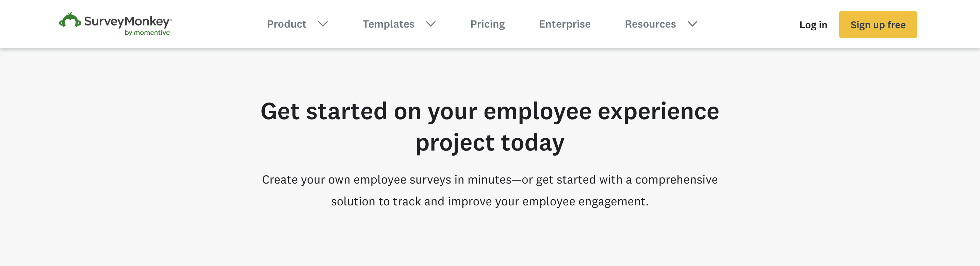Click the green SurveyMonkey monkey logo icon

70,20
